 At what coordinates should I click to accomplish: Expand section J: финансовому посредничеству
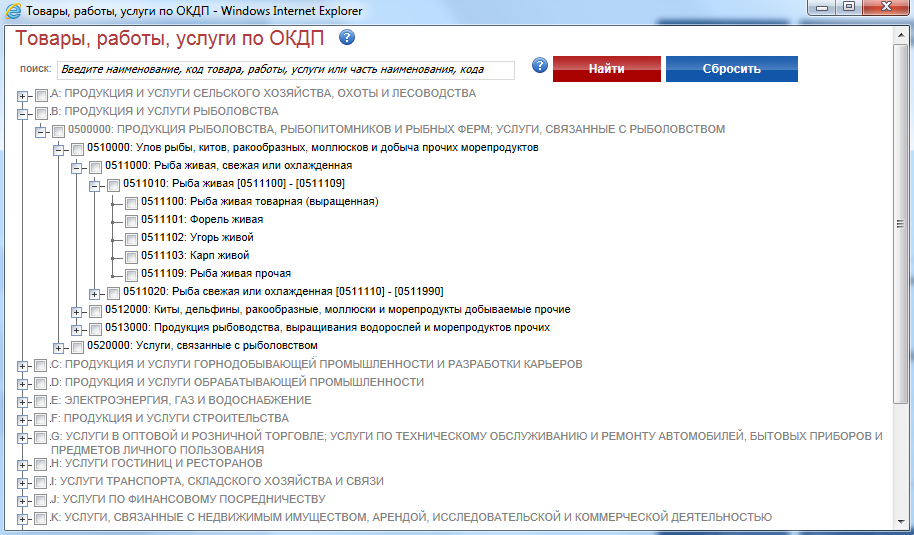click(22, 502)
